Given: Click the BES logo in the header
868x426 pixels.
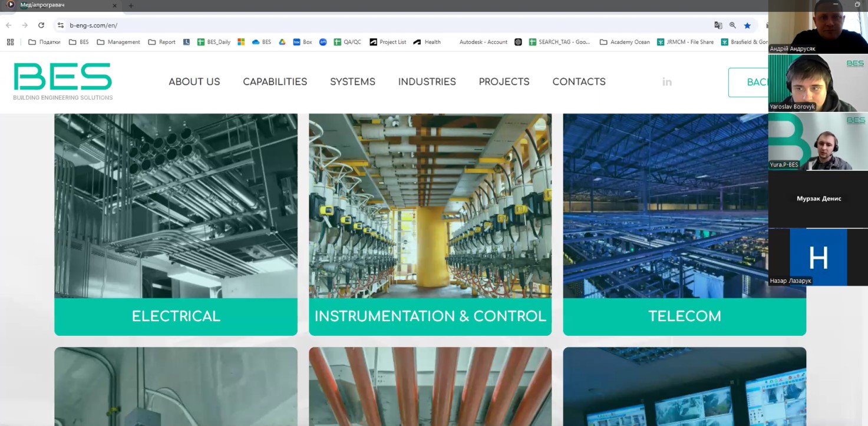Looking at the screenshot, I should [63, 81].
